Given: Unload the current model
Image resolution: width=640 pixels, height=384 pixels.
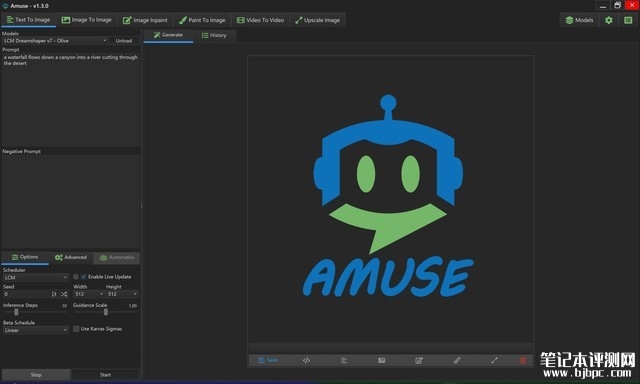Looking at the screenshot, I should (124, 41).
